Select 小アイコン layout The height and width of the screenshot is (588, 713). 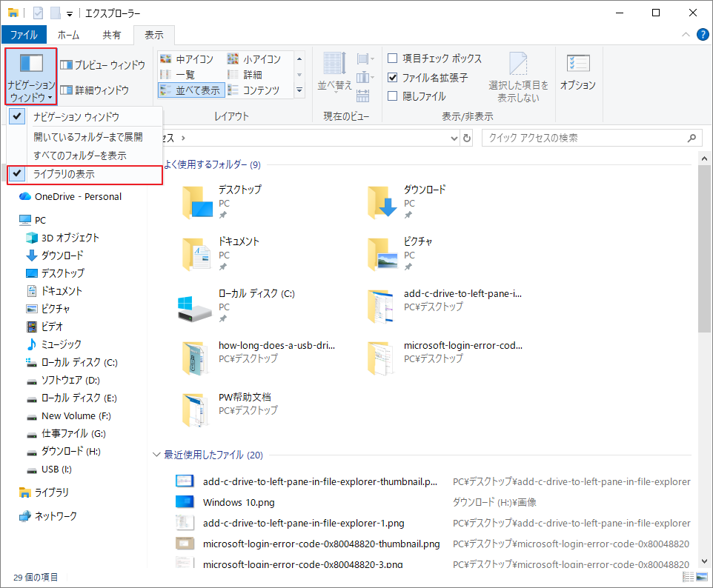(254, 59)
